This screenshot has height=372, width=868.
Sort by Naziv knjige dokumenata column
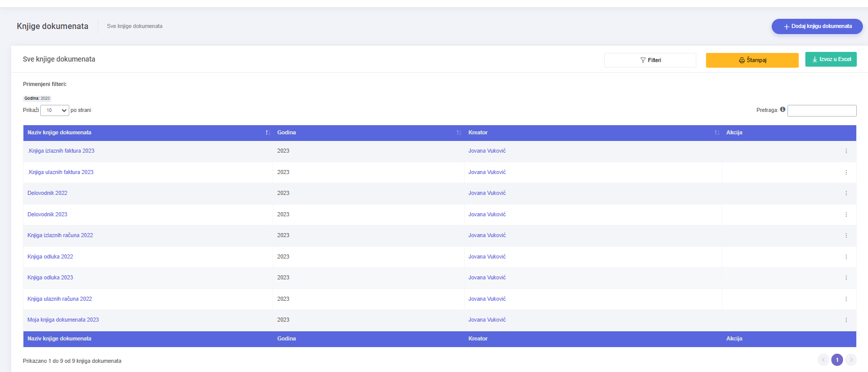[x=267, y=133]
